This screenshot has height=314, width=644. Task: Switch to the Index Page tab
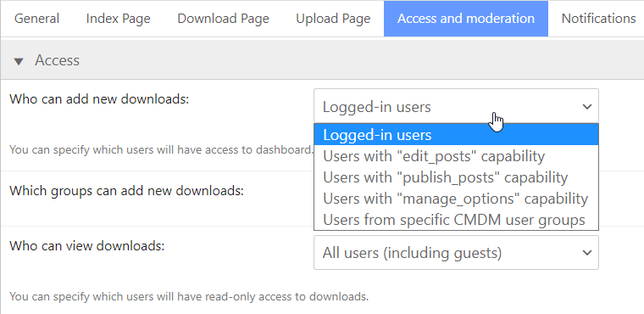(x=119, y=19)
